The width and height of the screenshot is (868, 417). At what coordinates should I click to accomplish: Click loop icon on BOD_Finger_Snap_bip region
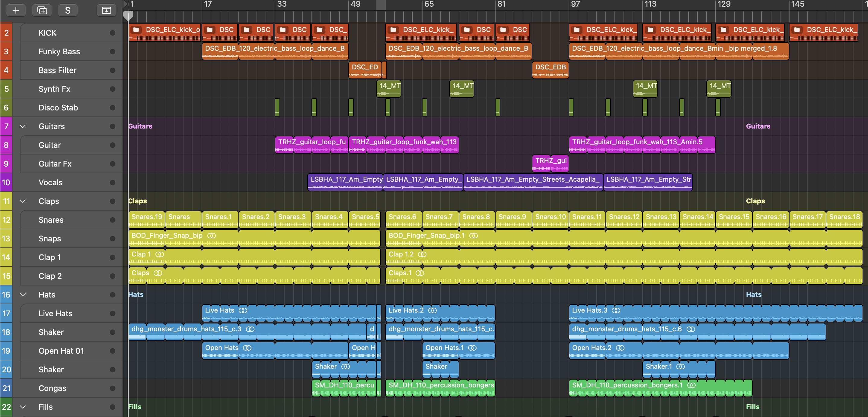[x=212, y=235]
